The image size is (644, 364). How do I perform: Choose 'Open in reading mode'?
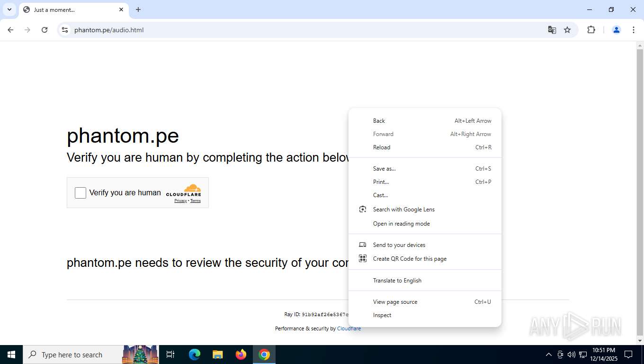pyautogui.click(x=425, y=224)
